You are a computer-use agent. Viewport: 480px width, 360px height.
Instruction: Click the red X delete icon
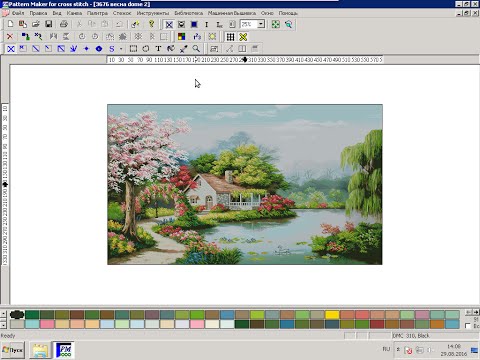pyautogui.click(x=10, y=37)
